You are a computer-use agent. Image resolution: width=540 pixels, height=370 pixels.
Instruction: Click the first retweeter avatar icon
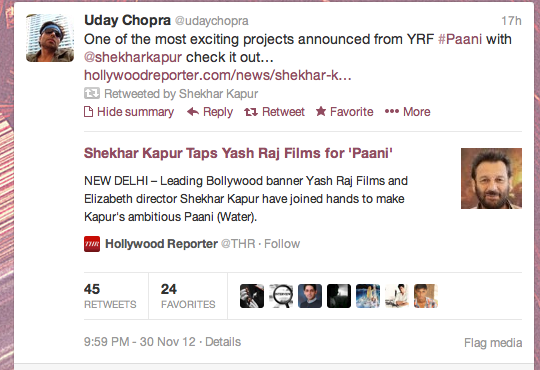click(252, 296)
